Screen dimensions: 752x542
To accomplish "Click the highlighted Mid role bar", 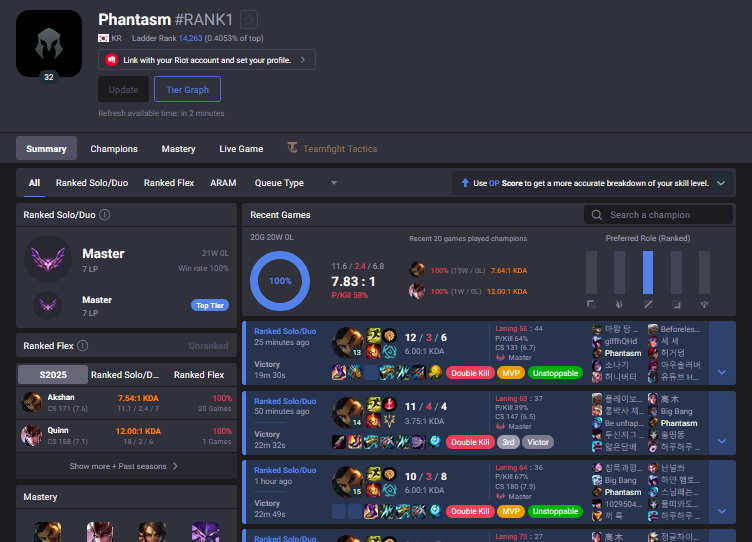I will click(648, 272).
